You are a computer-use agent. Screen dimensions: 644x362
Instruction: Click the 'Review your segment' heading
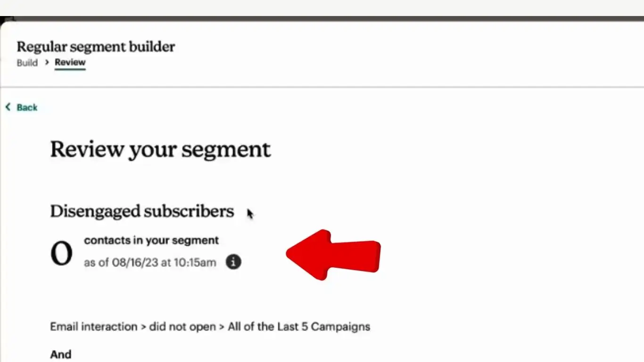click(160, 149)
